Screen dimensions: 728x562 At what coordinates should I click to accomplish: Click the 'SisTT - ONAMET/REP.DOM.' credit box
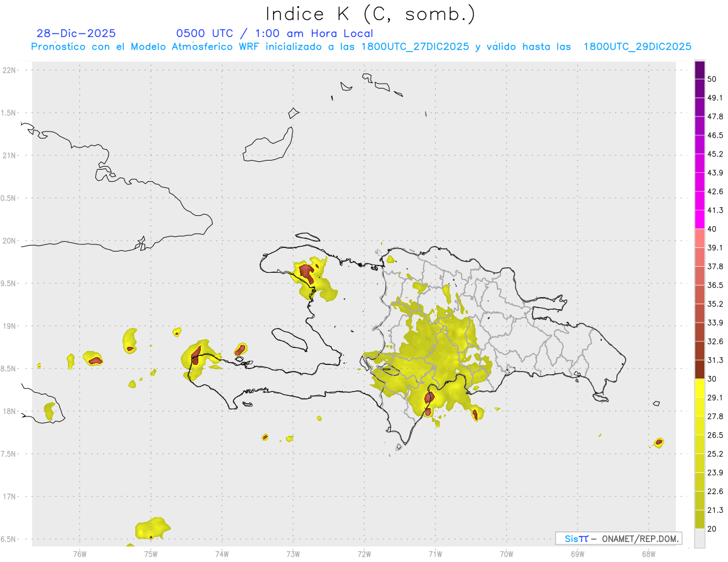[x=618, y=538]
